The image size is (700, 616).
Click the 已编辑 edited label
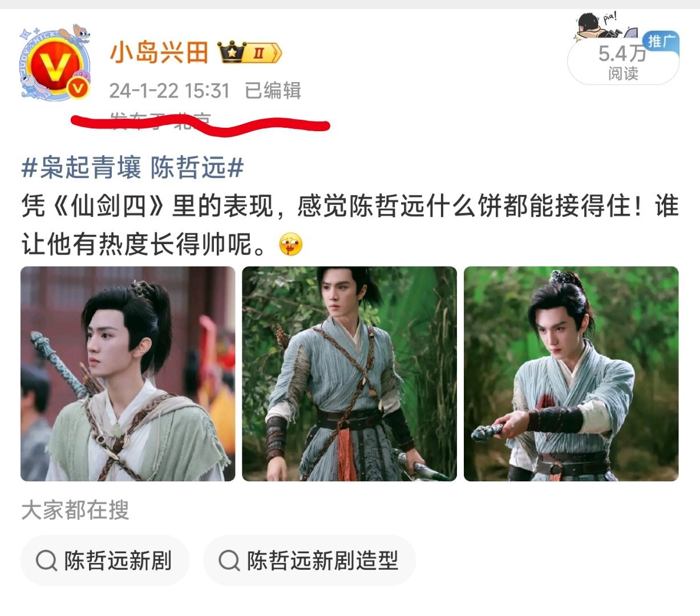pos(273,91)
